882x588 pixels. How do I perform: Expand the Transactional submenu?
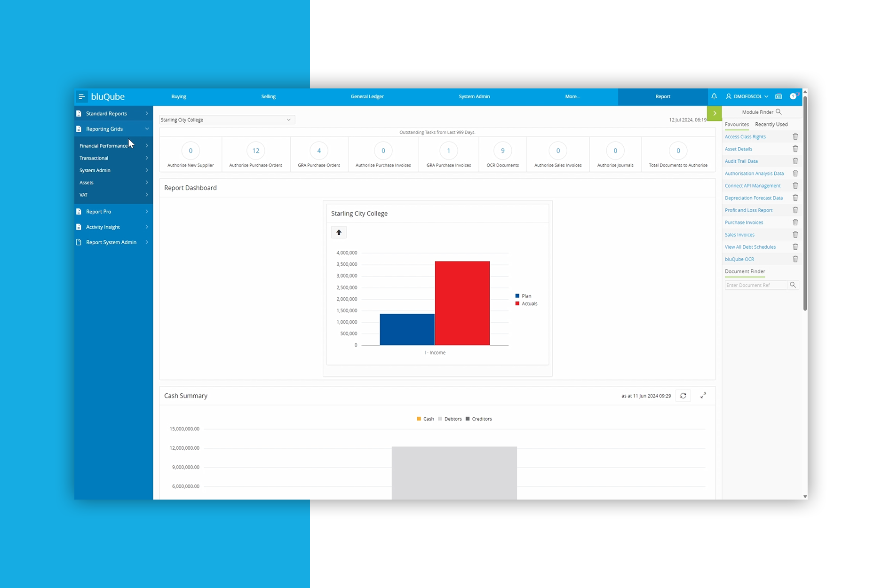(113, 158)
